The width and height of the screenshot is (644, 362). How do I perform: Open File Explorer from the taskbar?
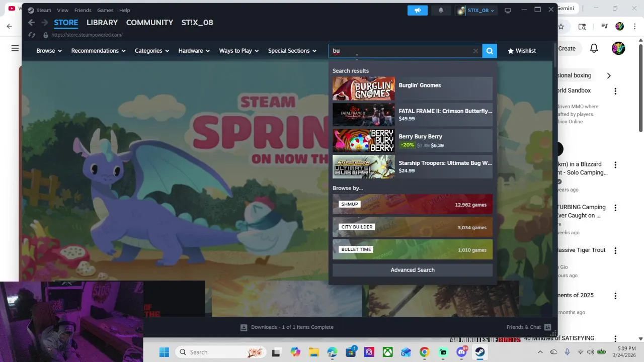(313, 352)
